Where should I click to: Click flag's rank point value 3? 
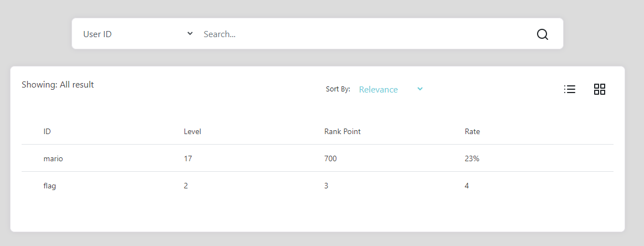pos(326,186)
